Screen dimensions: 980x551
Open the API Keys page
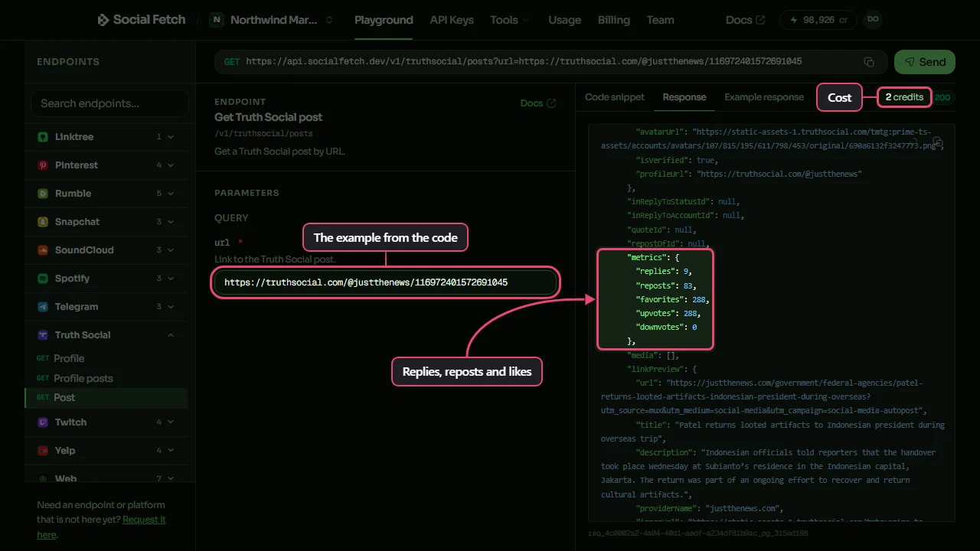(452, 20)
